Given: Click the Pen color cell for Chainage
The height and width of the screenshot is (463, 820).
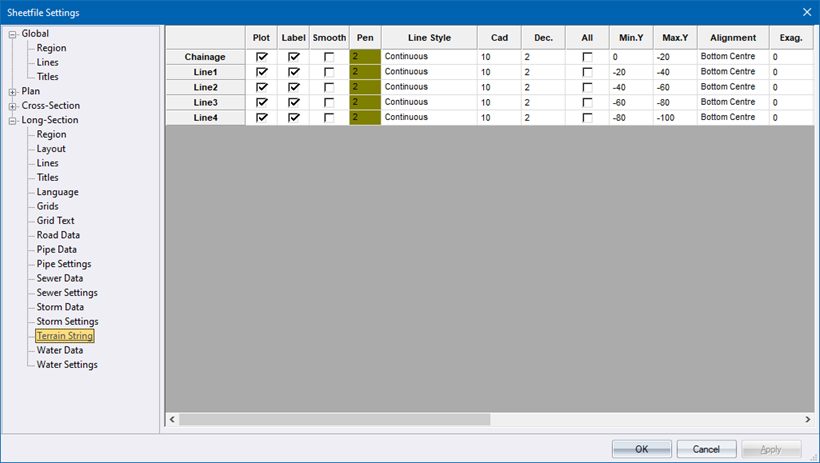Looking at the screenshot, I should click(x=365, y=57).
